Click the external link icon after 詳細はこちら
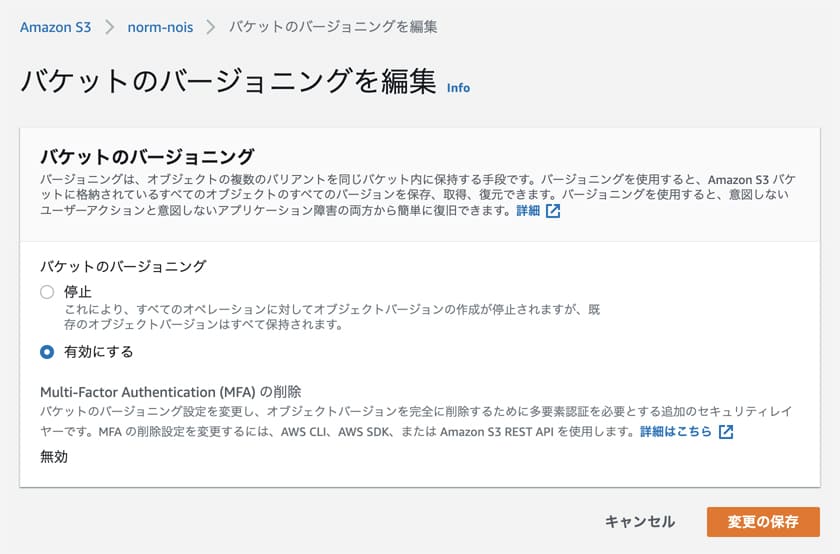 [x=726, y=432]
